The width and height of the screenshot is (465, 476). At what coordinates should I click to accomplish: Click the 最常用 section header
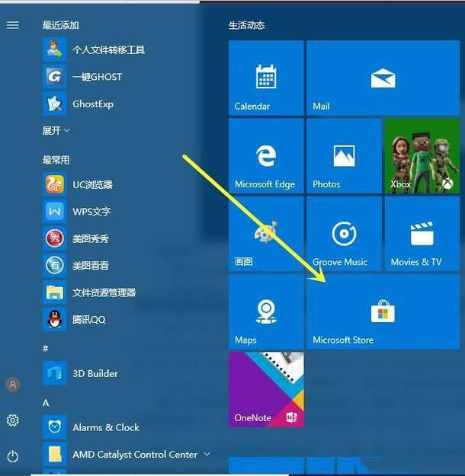[x=56, y=160]
